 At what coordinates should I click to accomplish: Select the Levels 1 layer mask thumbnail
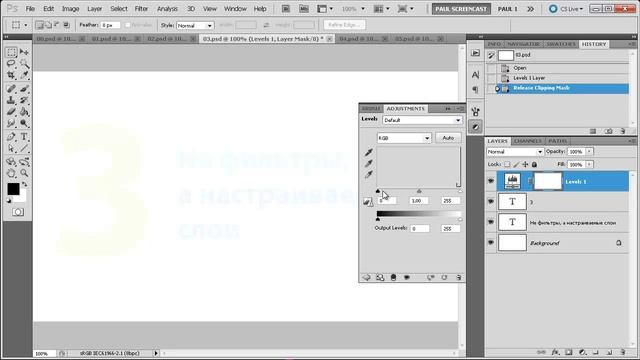tap(548, 181)
